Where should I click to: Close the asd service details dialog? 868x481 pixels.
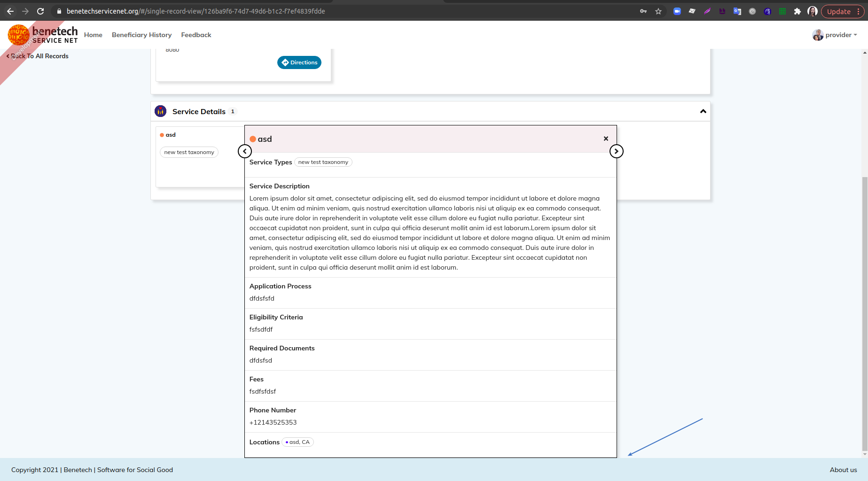pyautogui.click(x=605, y=138)
